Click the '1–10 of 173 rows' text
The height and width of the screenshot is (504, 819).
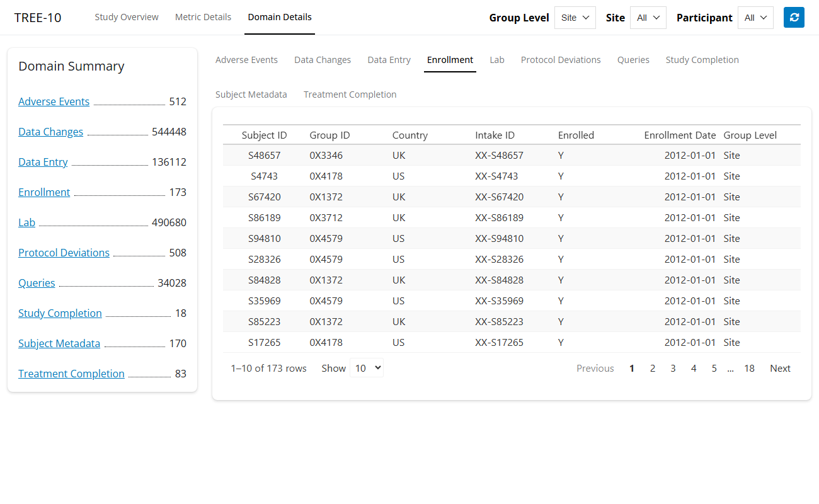(268, 369)
